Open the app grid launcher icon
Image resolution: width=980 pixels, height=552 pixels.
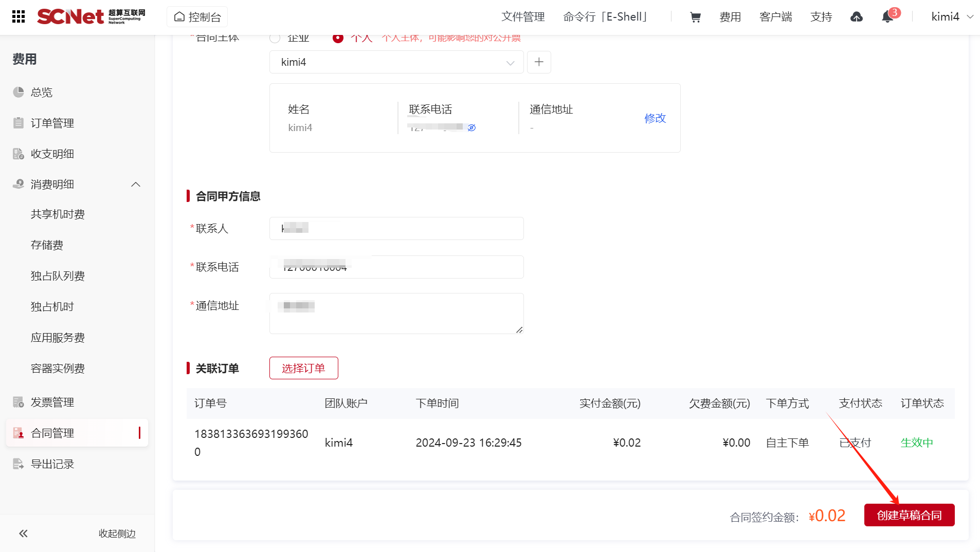pyautogui.click(x=19, y=17)
